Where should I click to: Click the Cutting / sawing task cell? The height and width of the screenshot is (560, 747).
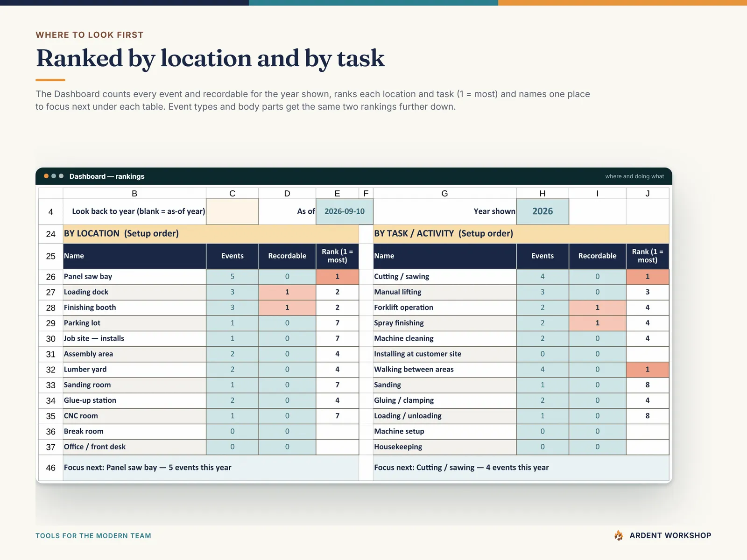coord(444,276)
